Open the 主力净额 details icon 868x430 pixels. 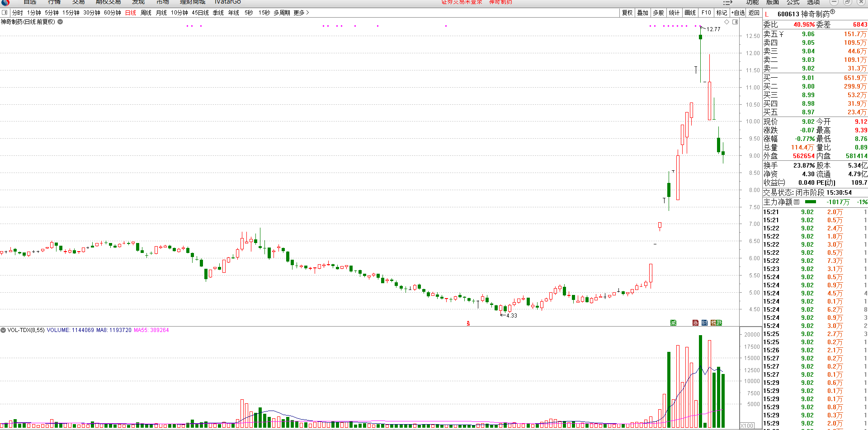click(797, 202)
